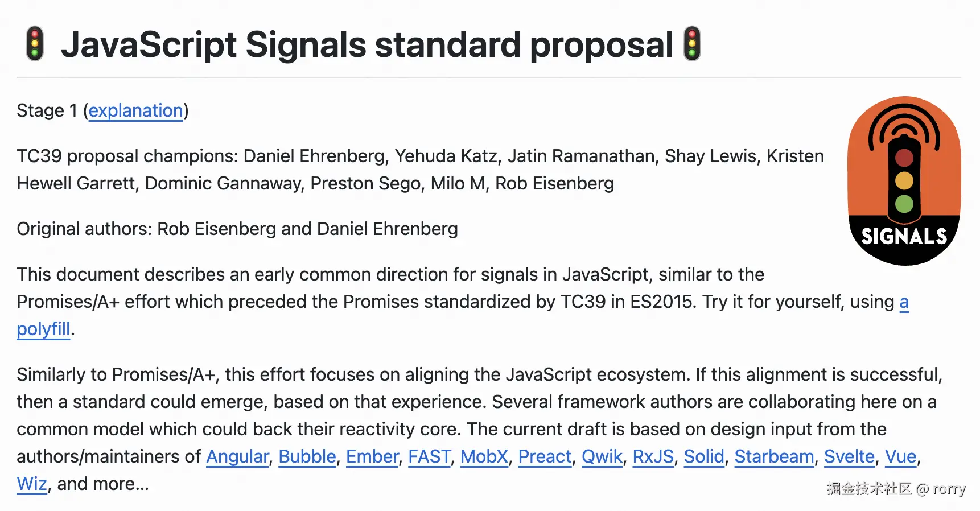Open the MobX link
This screenshot has height=511, width=980.
(x=484, y=456)
